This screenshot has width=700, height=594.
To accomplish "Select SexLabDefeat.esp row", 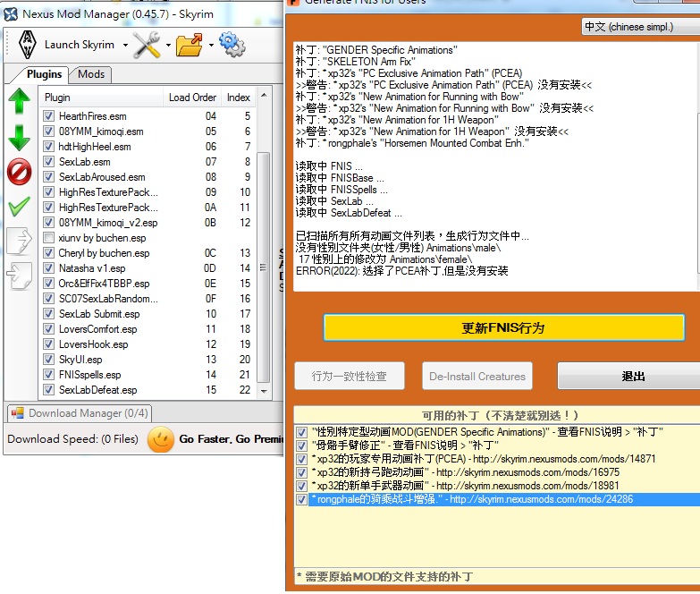I will 148,389.
